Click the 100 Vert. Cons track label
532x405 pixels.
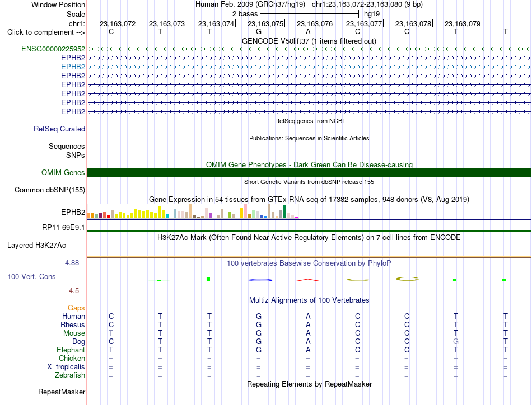[x=31, y=276]
